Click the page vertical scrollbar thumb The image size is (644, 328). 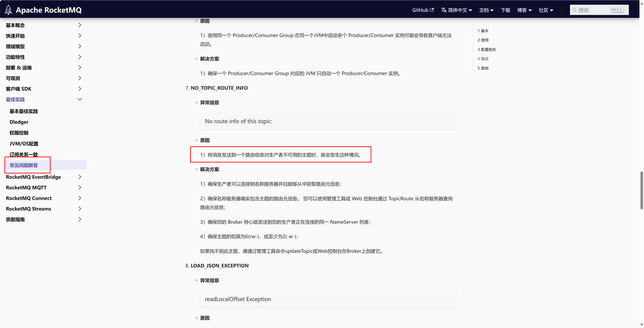[x=641, y=190]
